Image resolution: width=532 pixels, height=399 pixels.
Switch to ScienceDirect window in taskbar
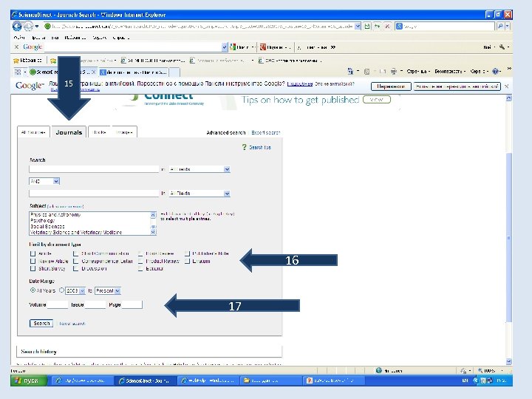146,381
